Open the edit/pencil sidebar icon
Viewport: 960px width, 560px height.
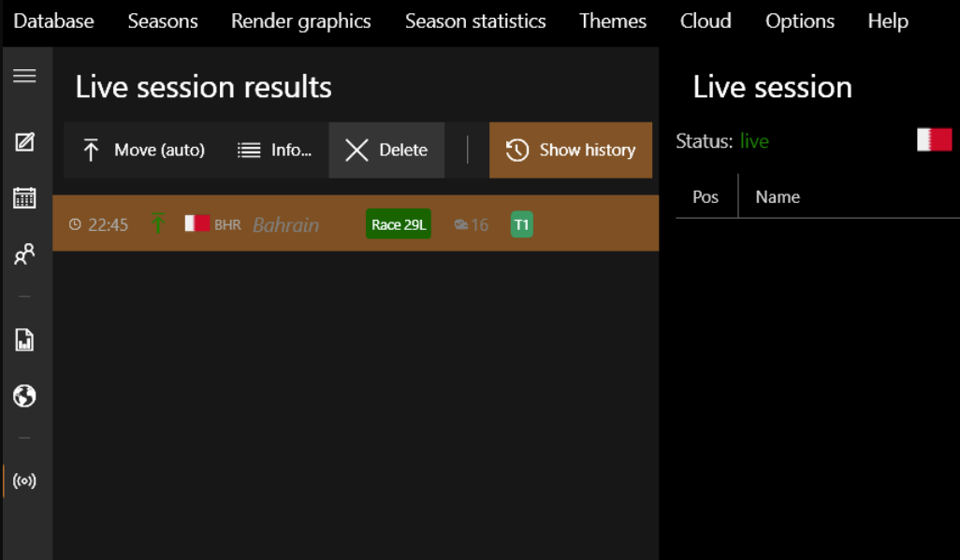[x=24, y=142]
